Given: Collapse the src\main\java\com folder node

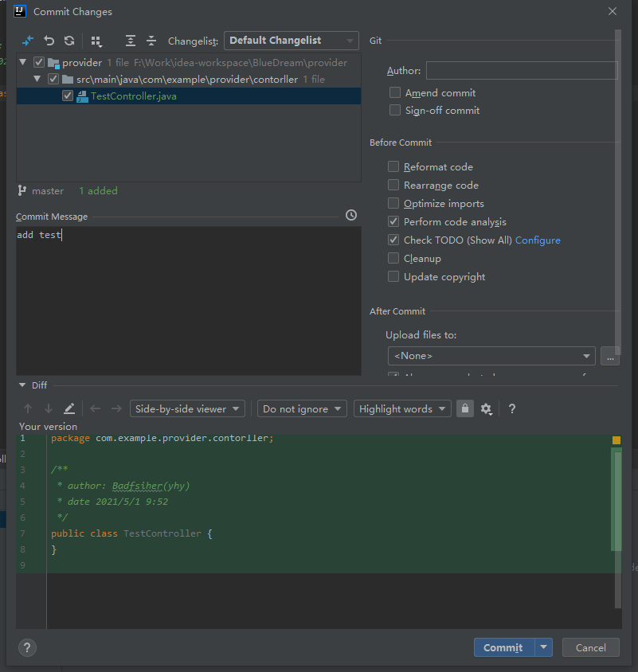Looking at the screenshot, I should pos(37,79).
